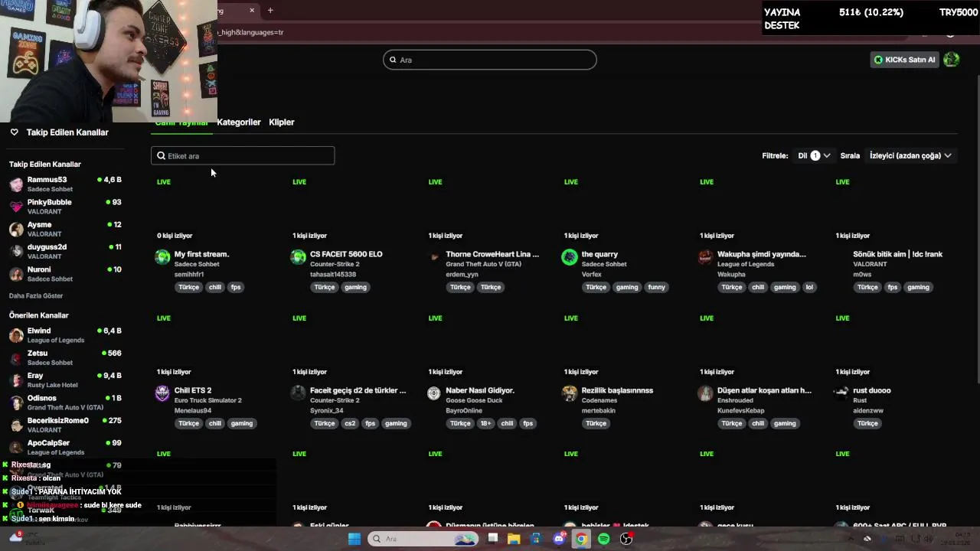Open Naber Nasıl Gidiyor. stream title
980x551 pixels.
pos(480,390)
